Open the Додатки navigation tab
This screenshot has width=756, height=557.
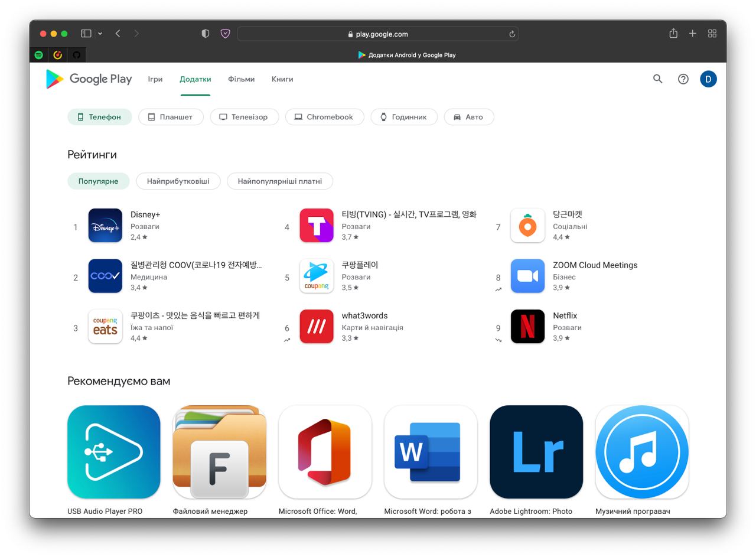pyautogui.click(x=195, y=79)
